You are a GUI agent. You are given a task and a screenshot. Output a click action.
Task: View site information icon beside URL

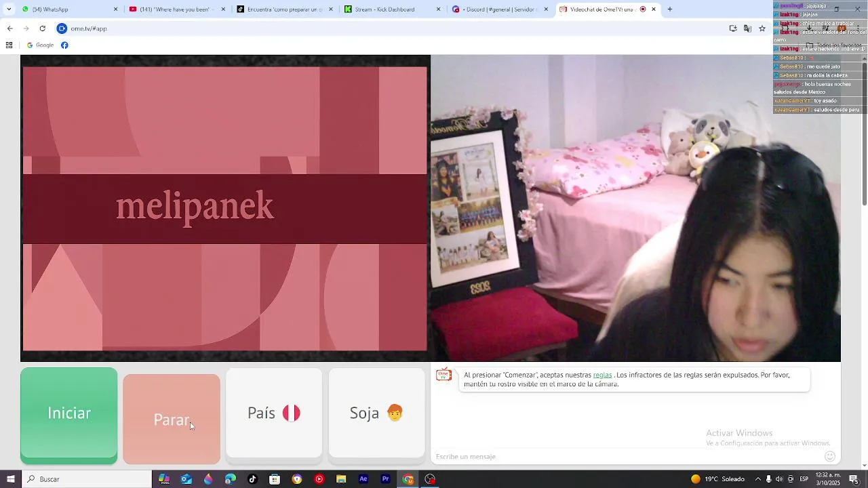[x=62, y=28]
